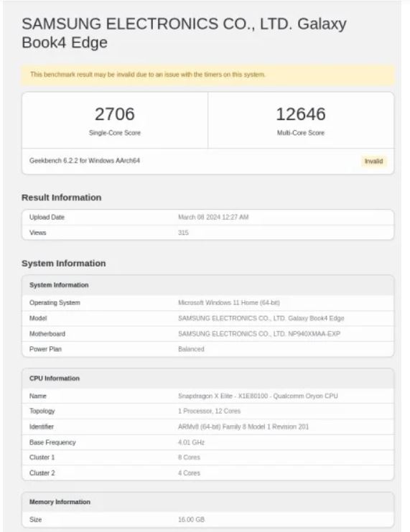
Task: Select the '8 Cores' value
Action: click(x=189, y=457)
